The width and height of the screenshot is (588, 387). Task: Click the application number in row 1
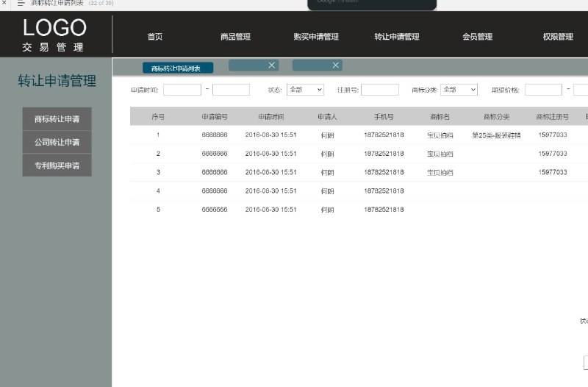click(x=215, y=135)
